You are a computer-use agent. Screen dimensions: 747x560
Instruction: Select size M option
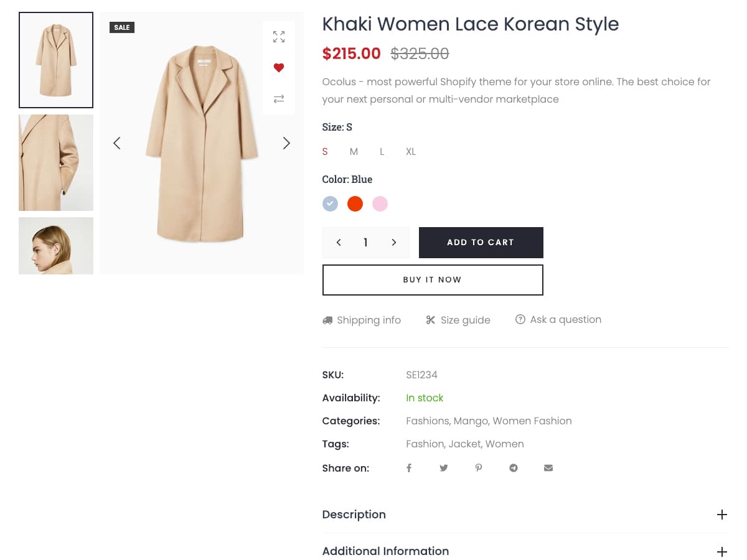(x=354, y=152)
